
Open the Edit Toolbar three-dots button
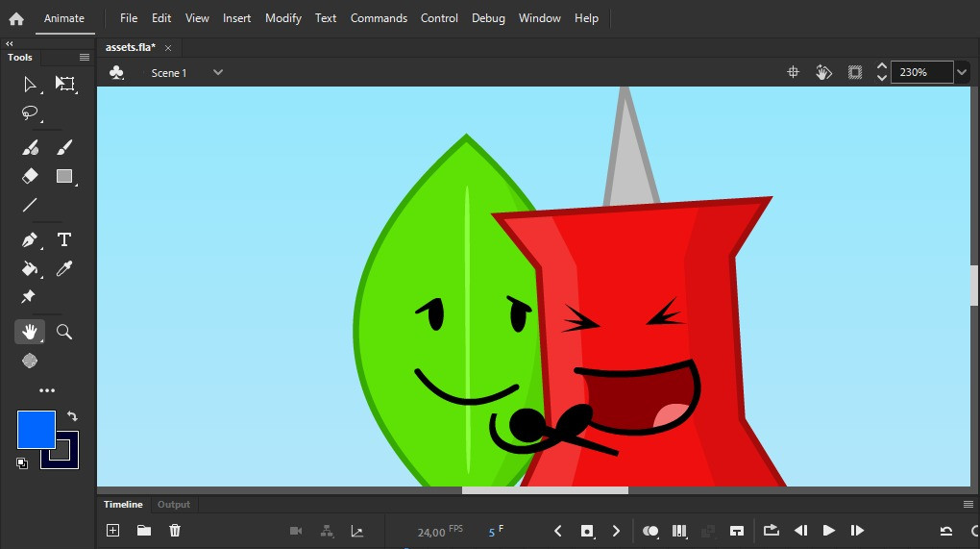point(47,390)
